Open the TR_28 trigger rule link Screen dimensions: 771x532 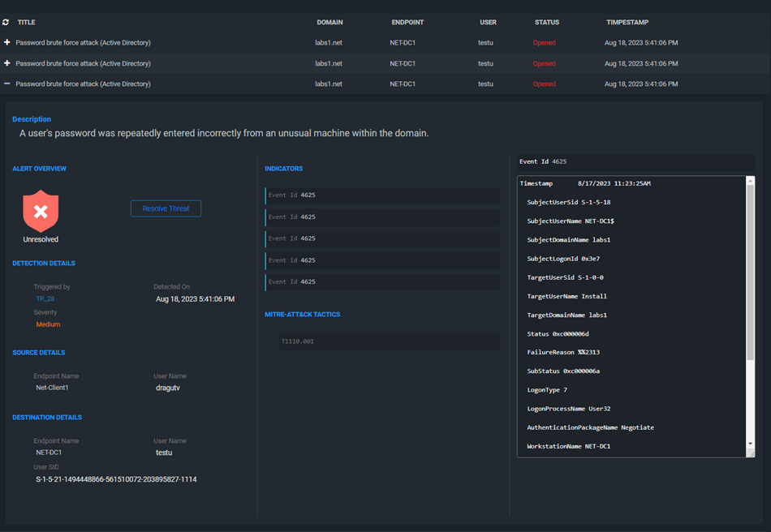[45, 298]
